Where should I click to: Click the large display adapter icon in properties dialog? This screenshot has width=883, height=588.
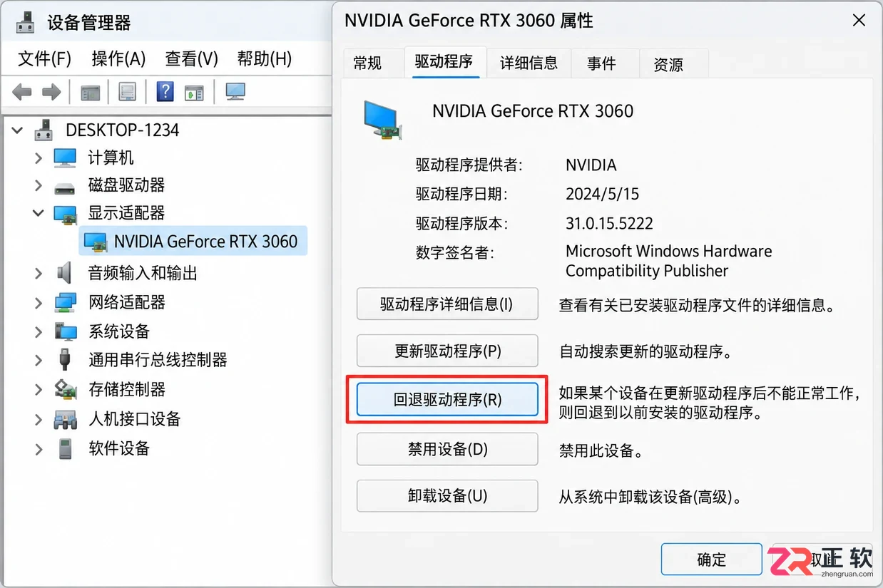[384, 120]
